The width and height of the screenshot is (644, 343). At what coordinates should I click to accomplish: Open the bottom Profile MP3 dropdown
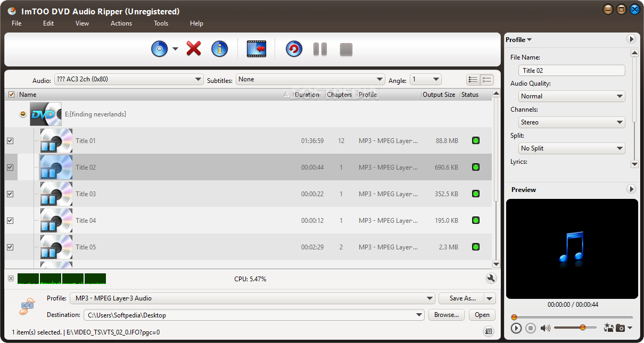(253, 298)
